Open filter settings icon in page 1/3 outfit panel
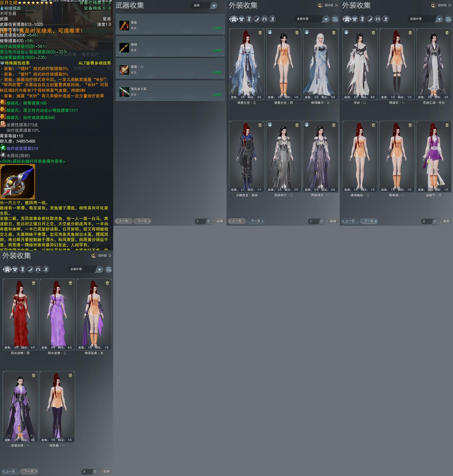Screen dimensions: 453x476 [x=335, y=19]
